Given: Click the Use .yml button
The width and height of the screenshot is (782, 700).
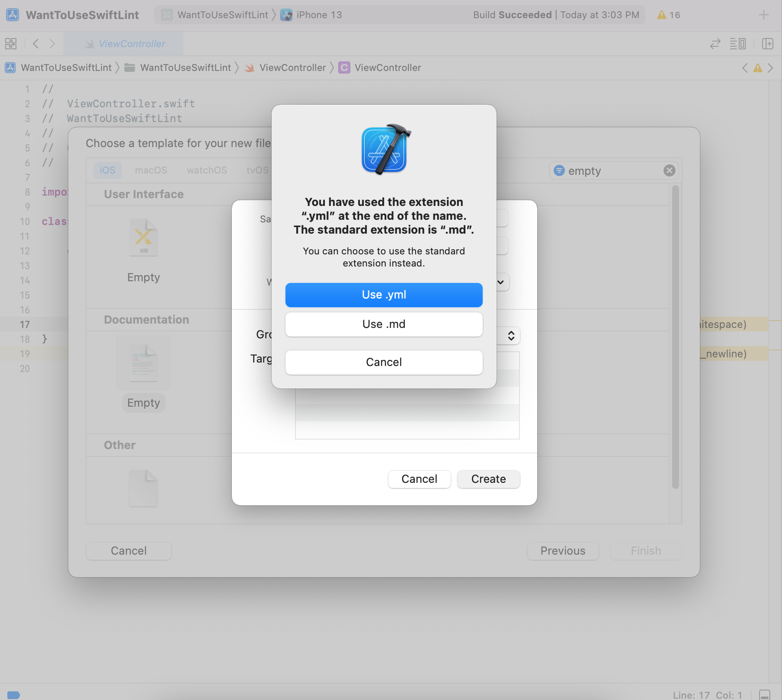Looking at the screenshot, I should point(384,295).
